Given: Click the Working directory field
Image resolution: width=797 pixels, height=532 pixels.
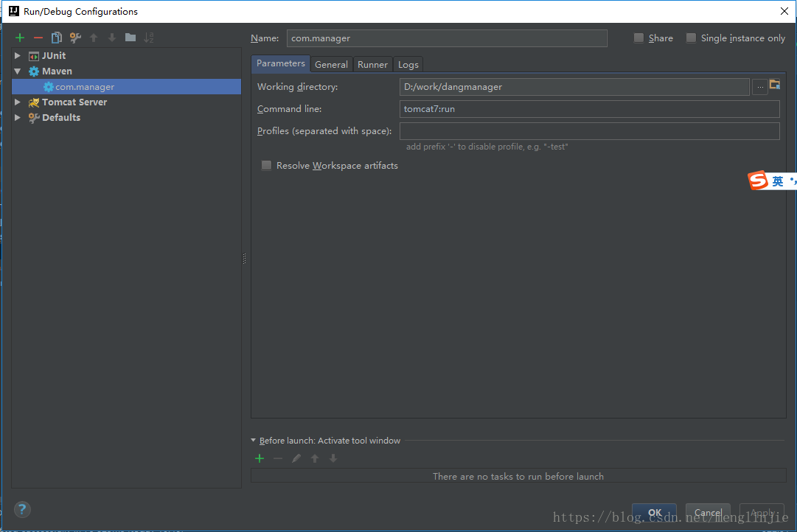Looking at the screenshot, I should [x=574, y=87].
